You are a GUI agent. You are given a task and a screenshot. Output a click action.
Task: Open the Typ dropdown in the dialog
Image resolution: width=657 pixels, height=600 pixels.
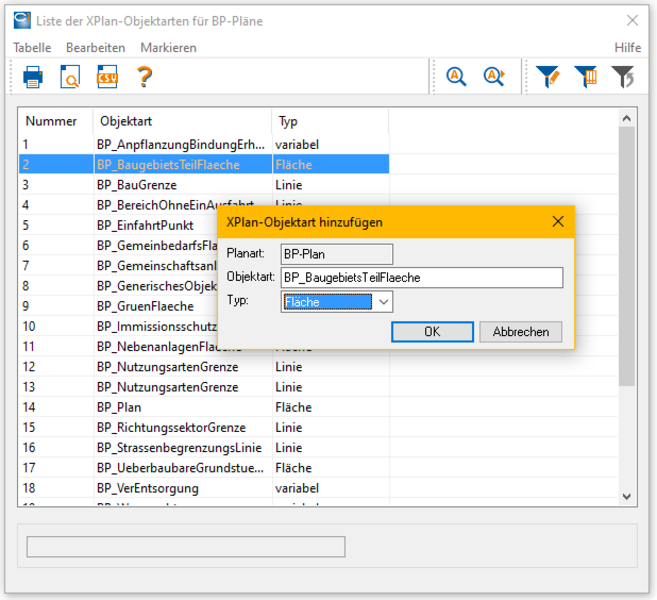383,302
